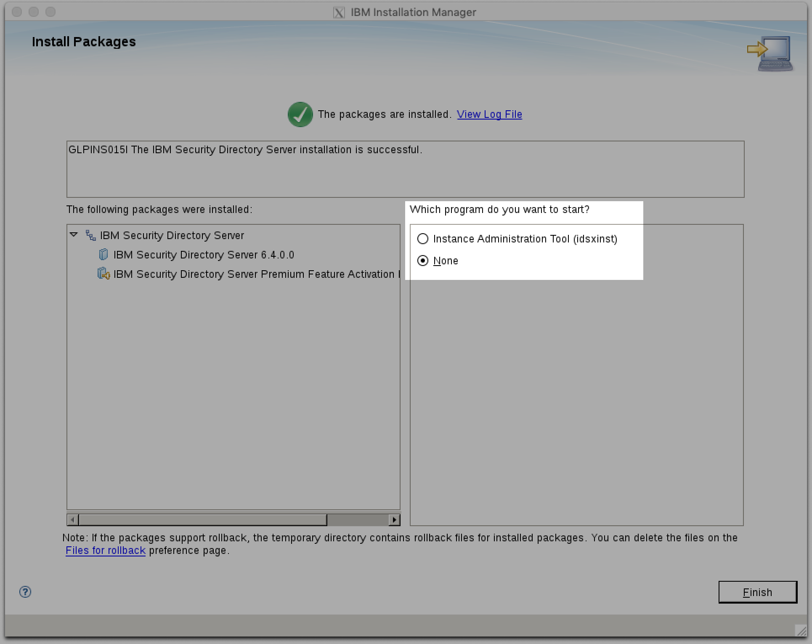
Task: Click the Finish button
Action: tap(757, 592)
